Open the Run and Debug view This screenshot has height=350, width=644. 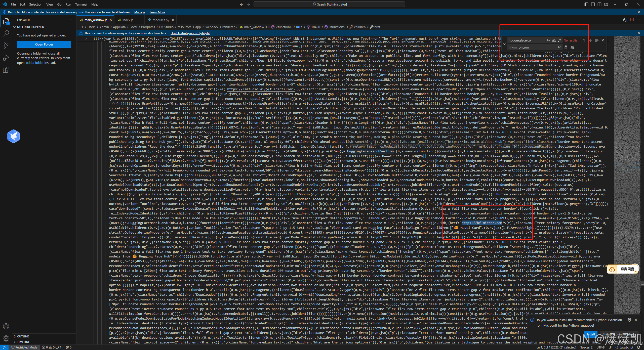6,58
